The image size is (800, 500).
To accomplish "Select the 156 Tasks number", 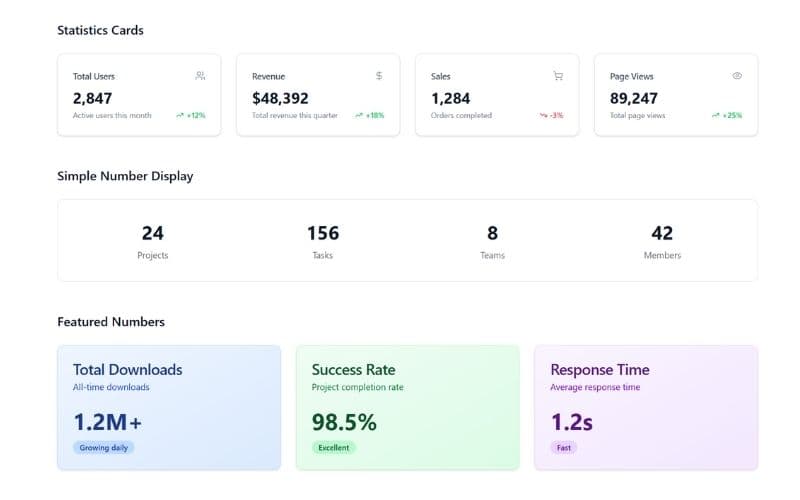I will 322,233.
